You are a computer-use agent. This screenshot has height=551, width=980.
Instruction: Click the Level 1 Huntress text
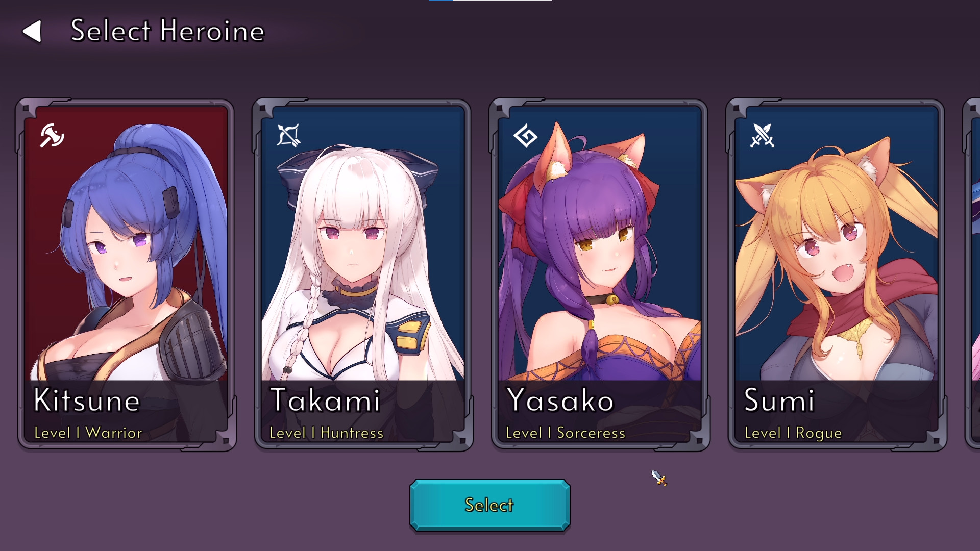pyautogui.click(x=326, y=433)
